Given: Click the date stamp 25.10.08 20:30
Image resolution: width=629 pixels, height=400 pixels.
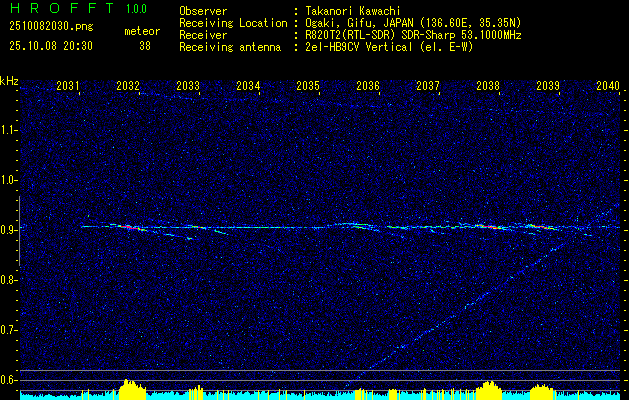Looking at the screenshot, I should point(51,46).
